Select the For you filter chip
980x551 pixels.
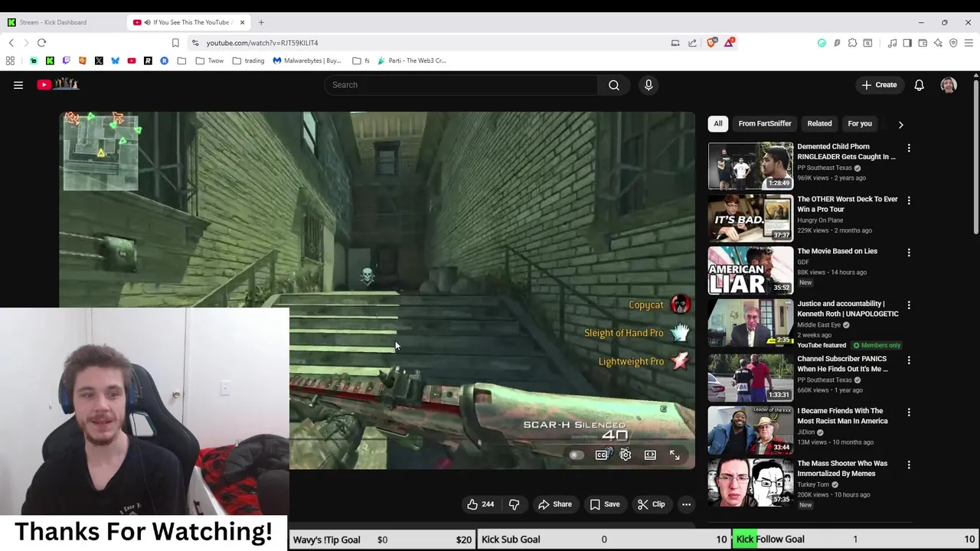[x=860, y=123]
